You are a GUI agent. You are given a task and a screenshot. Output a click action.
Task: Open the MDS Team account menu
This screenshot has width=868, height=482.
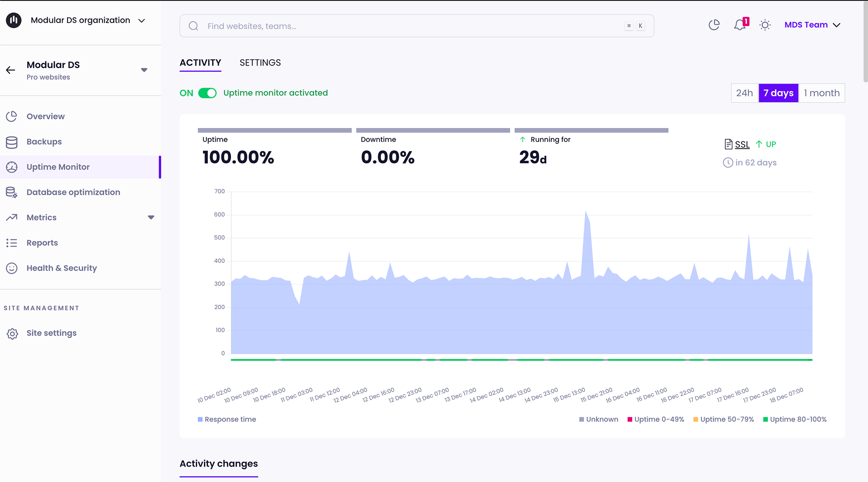click(812, 25)
